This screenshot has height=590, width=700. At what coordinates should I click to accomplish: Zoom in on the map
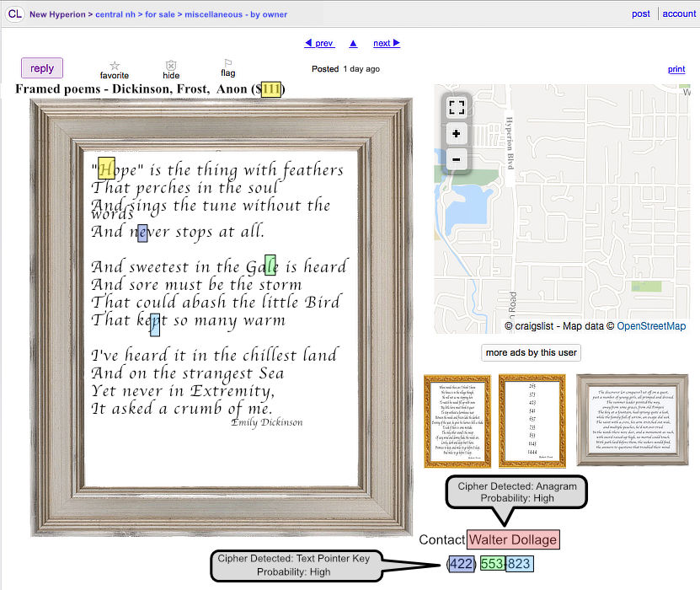(456, 133)
